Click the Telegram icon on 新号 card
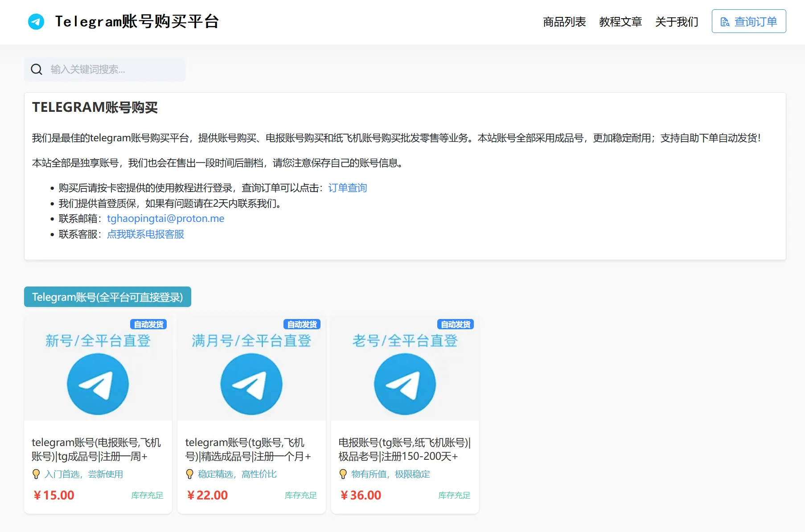The height and width of the screenshot is (532, 805). point(98,384)
